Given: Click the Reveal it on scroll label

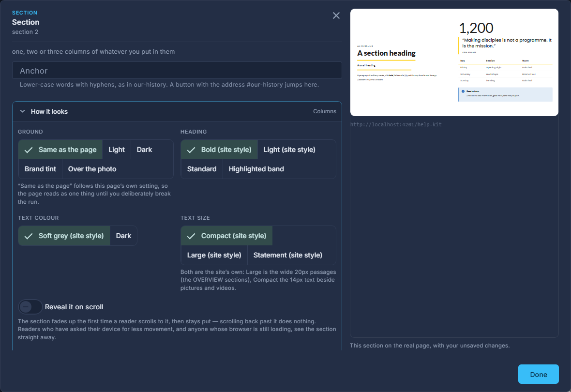Looking at the screenshot, I should tap(74, 307).
